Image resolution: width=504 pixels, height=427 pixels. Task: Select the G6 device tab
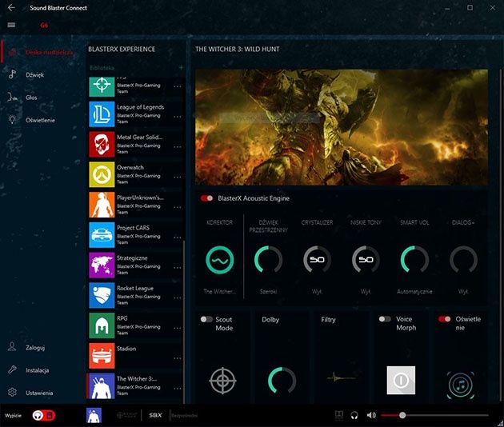[x=44, y=25]
